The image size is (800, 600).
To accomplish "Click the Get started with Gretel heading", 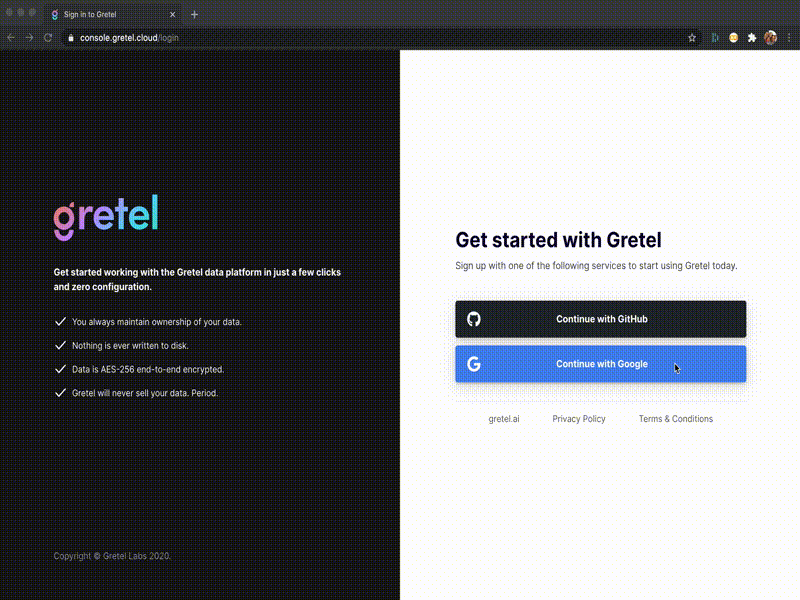I will [558, 240].
